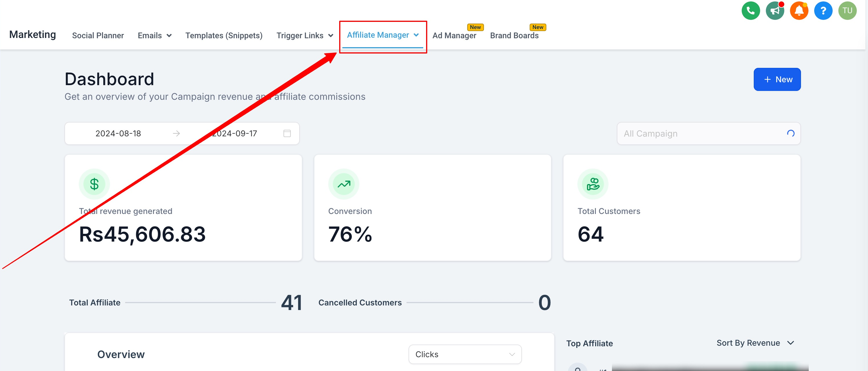The height and width of the screenshot is (371, 868).
Task: Open the orange notifications bell
Action: (799, 11)
